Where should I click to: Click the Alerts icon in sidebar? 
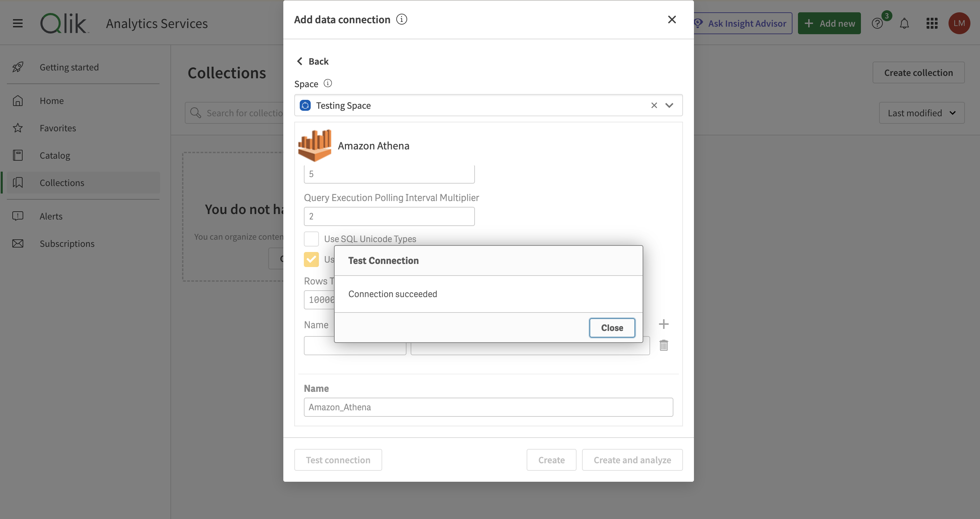coord(18,216)
